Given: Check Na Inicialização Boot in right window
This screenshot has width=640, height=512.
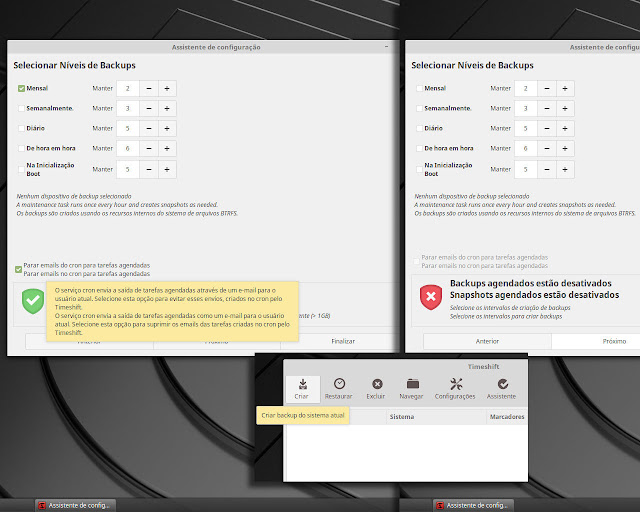Looking at the screenshot, I should click(x=419, y=169).
